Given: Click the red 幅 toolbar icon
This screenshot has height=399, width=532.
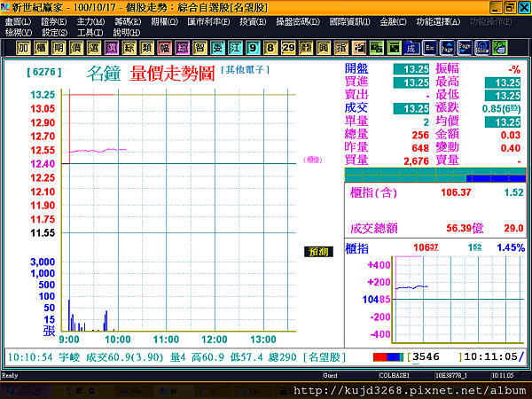Looking at the screenshot, I should [x=164, y=48].
